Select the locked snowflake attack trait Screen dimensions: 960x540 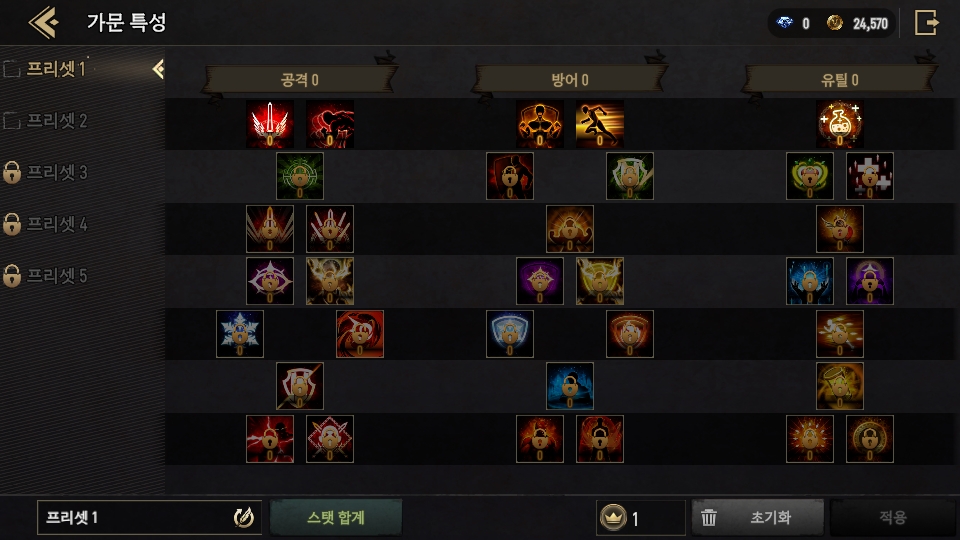pyautogui.click(x=240, y=334)
